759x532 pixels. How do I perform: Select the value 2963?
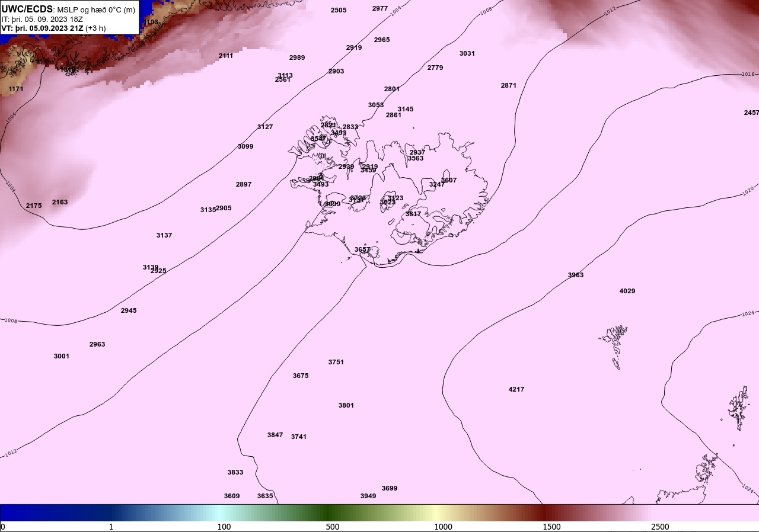[x=97, y=344]
